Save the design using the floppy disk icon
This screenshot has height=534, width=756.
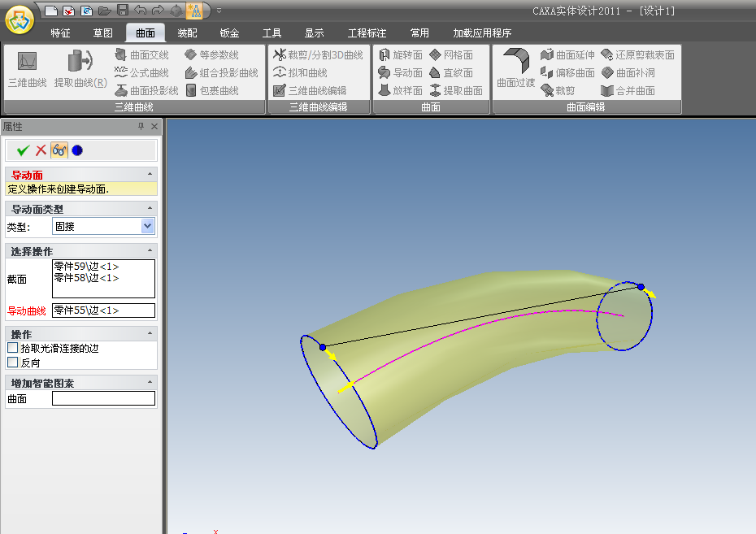click(123, 10)
